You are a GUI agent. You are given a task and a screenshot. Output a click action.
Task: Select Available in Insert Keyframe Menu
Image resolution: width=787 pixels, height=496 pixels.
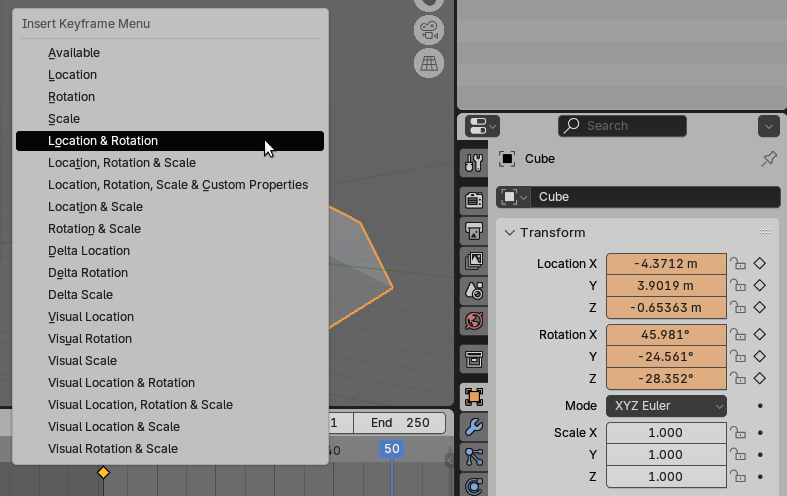pos(170,53)
